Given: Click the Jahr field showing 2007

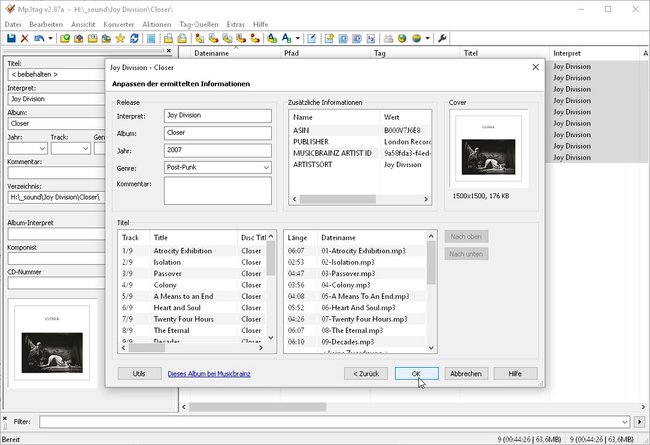Looking at the screenshot, I should tap(218, 151).
